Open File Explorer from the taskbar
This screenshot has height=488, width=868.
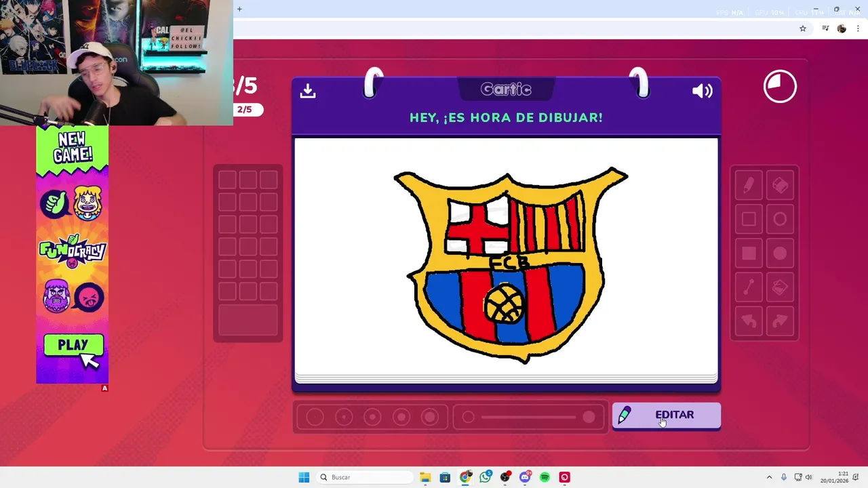(x=425, y=477)
